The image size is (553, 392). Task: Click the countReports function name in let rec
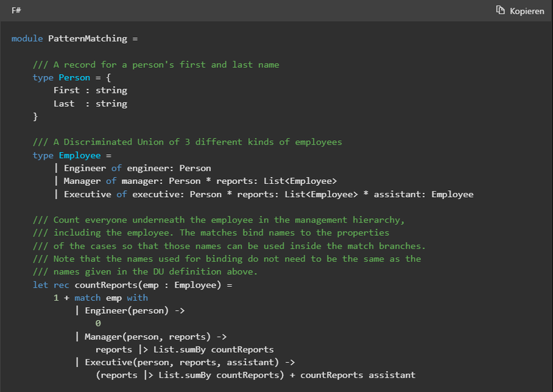(106, 285)
